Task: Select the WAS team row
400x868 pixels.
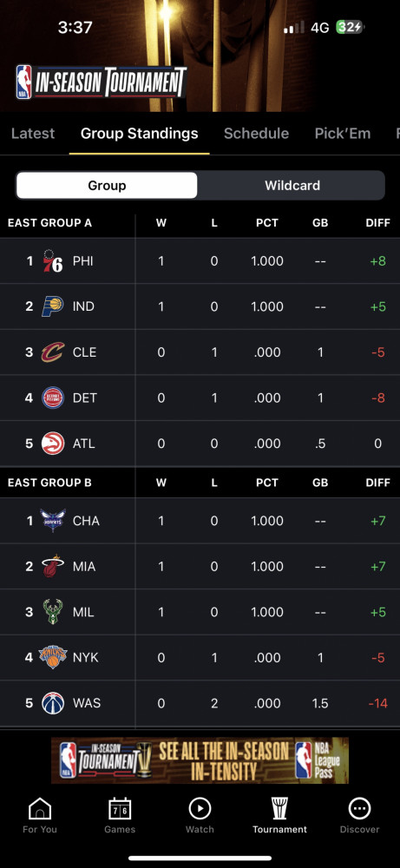Action: tap(200, 703)
